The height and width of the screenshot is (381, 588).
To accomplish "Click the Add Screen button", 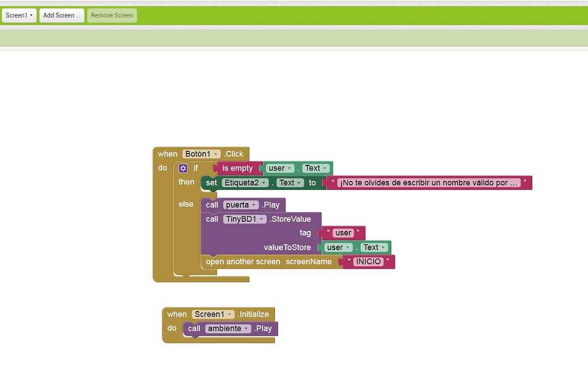I will point(61,15).
